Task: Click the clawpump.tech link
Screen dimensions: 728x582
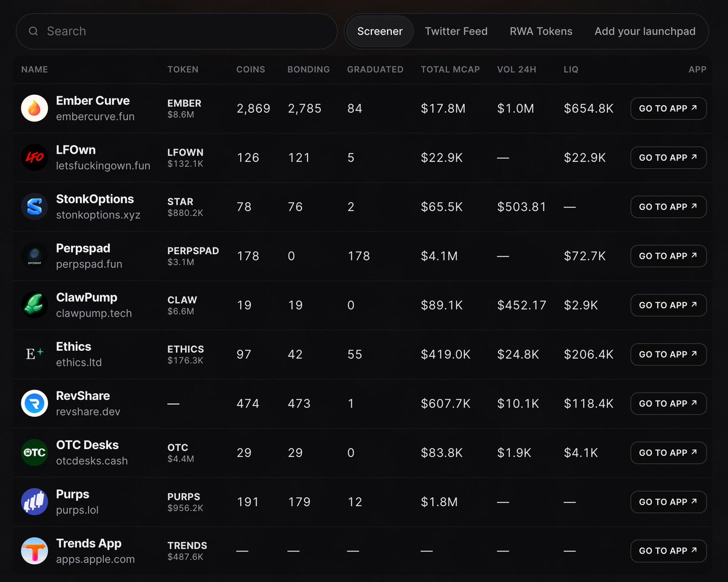Action: tap(94, 313)
